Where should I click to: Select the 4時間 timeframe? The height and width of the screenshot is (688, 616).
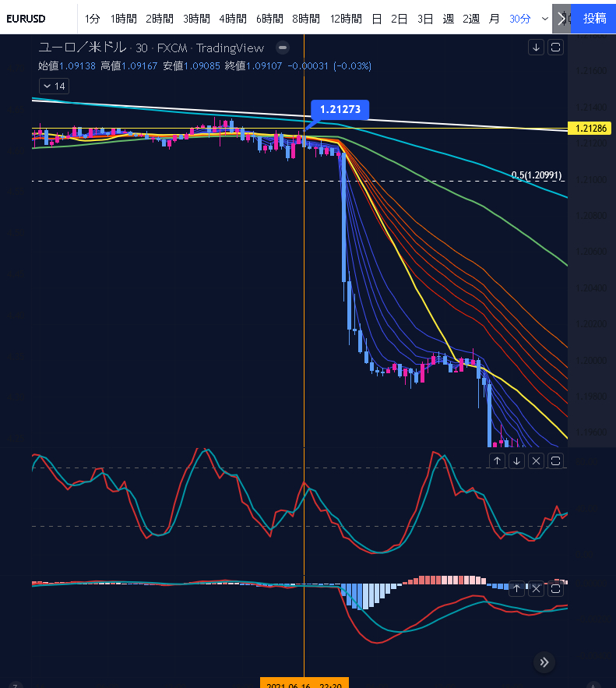coord(233,18)
